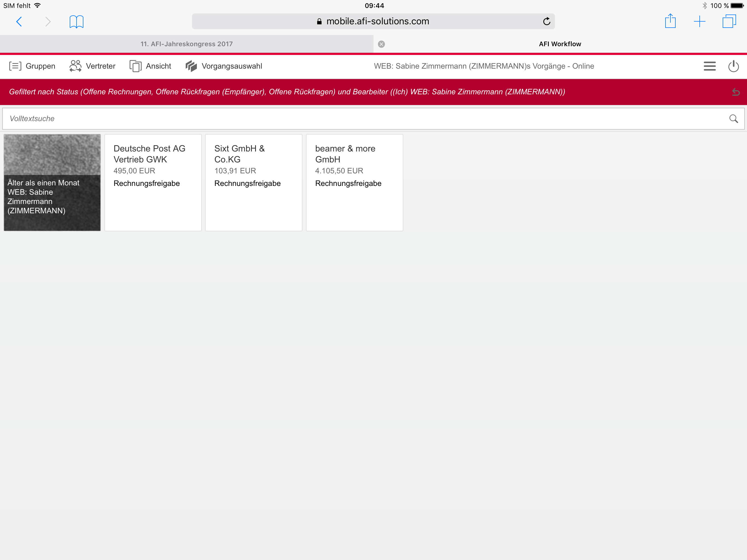Open the Safari share sheet icon
747x560 pixels.
(670, 22)
